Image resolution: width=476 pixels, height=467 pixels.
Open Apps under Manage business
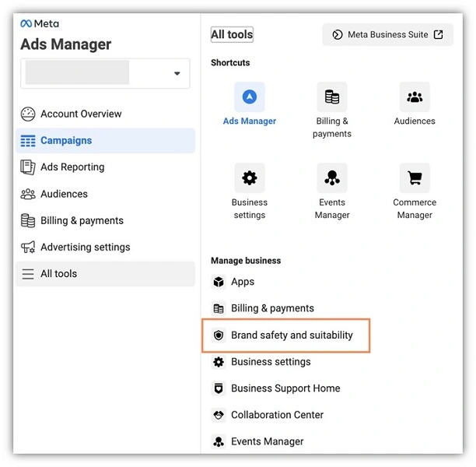[243, 282]
